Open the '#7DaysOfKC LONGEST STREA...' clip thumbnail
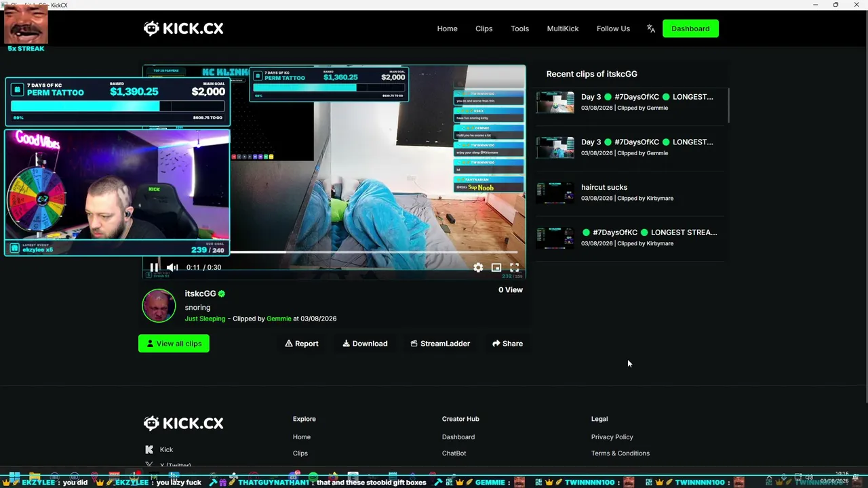 pyautogui.click(x=555, y=238)
